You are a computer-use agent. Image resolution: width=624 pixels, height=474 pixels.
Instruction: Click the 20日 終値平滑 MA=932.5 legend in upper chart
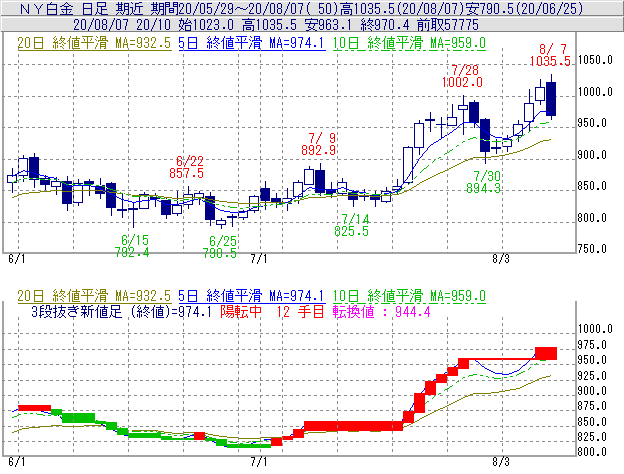(94, 43)
